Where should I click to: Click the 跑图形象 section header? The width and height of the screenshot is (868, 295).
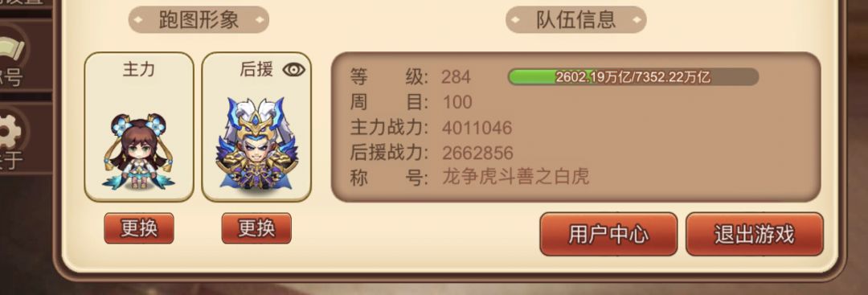pyautogui.click(x=199, y=20)
